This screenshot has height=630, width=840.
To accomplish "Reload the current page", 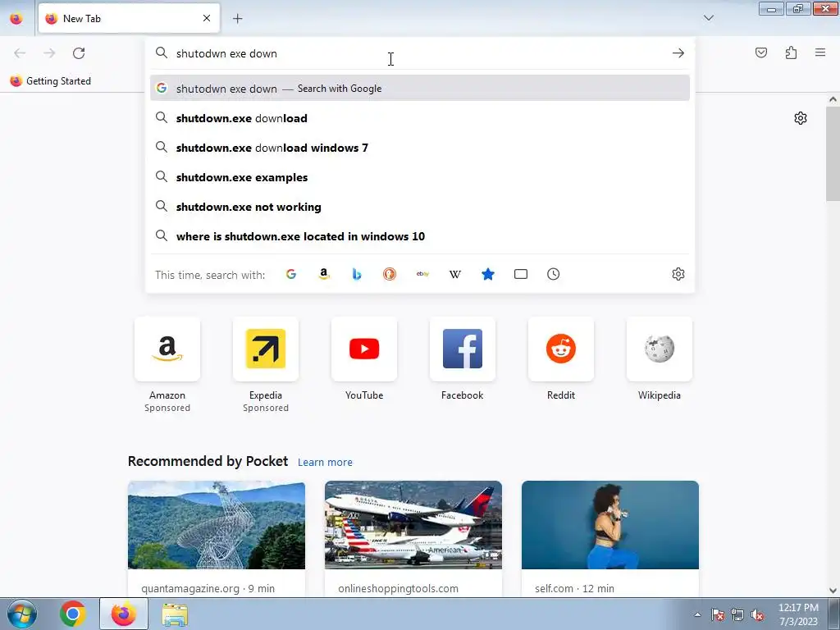I will [79, 53].
